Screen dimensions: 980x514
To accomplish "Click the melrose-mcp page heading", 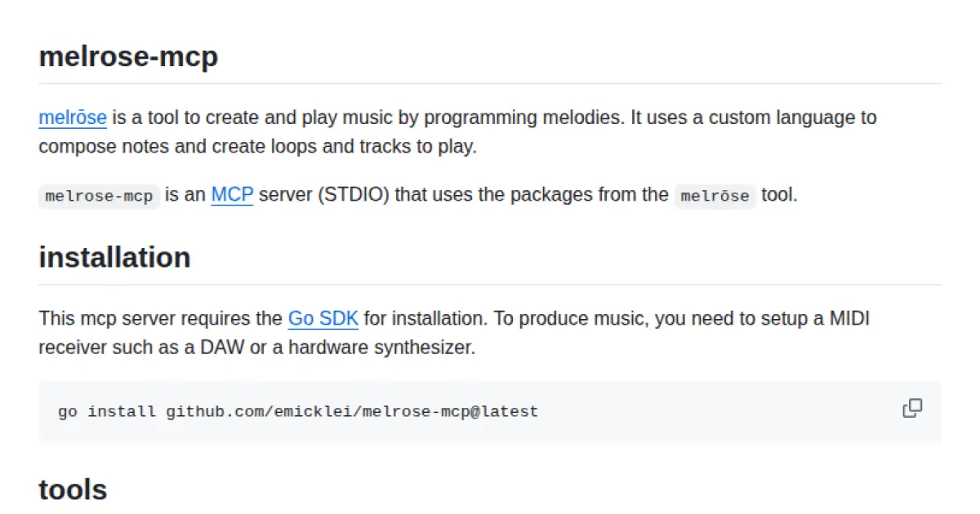I will tap(128, 57).
